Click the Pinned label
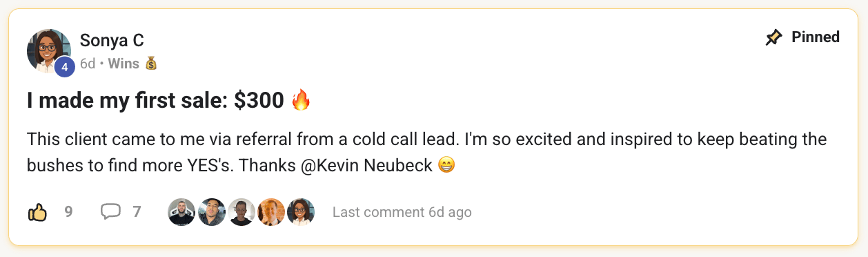The width and height of the screenshot is (868, 257). [x=816, y=37]
